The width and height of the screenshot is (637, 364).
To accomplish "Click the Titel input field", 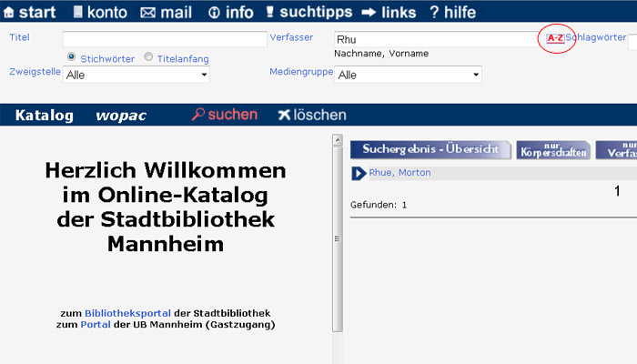I will (x=162, y=39).
